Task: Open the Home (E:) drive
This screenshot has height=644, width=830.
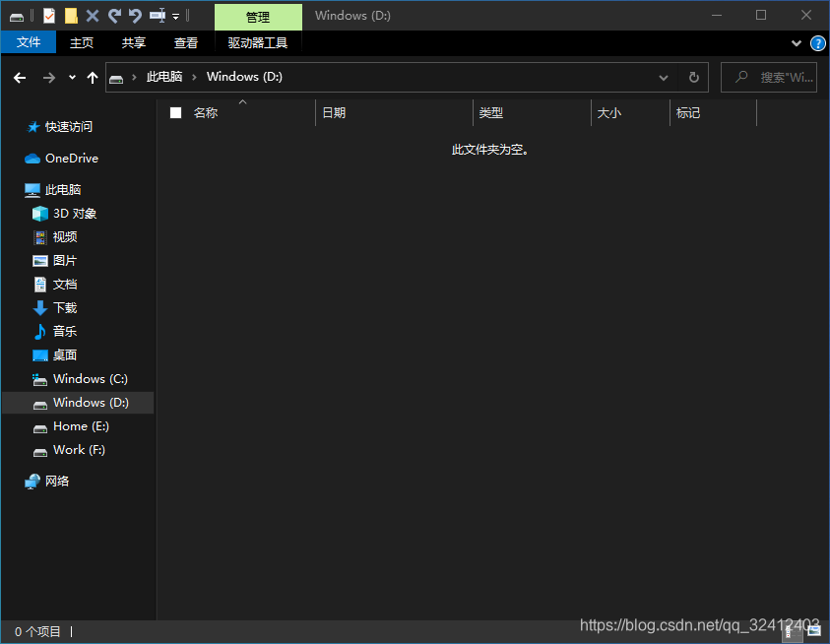Action: click(81, 426)
